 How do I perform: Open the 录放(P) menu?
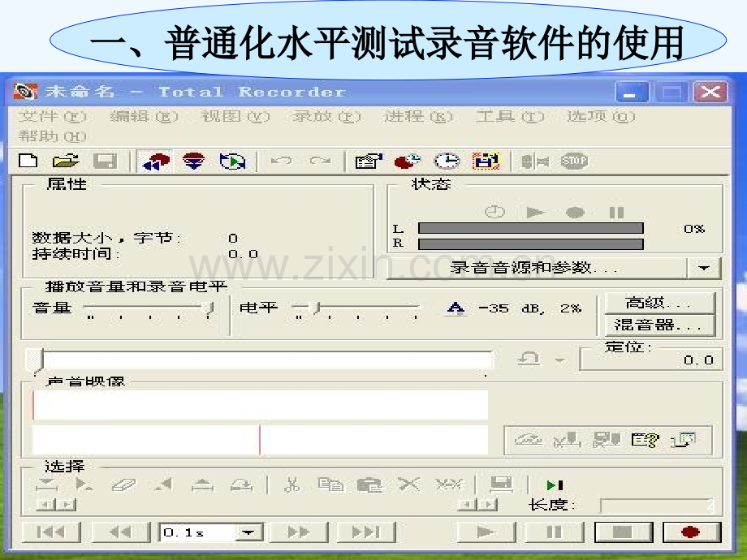(326, 116)
